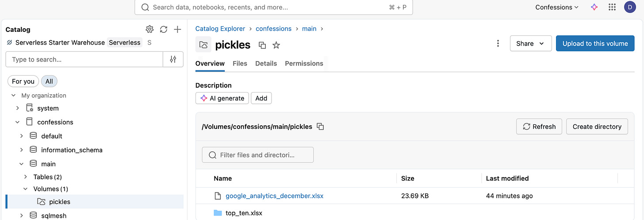Click Upload to this volume button
644x220 pixels.
pos(595,43)
